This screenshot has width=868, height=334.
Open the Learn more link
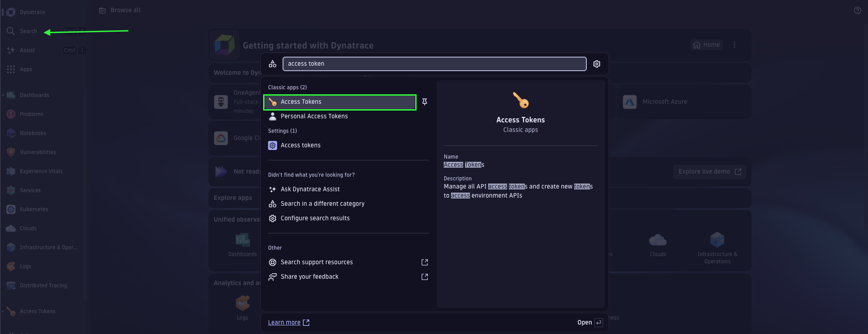(288, 323)
